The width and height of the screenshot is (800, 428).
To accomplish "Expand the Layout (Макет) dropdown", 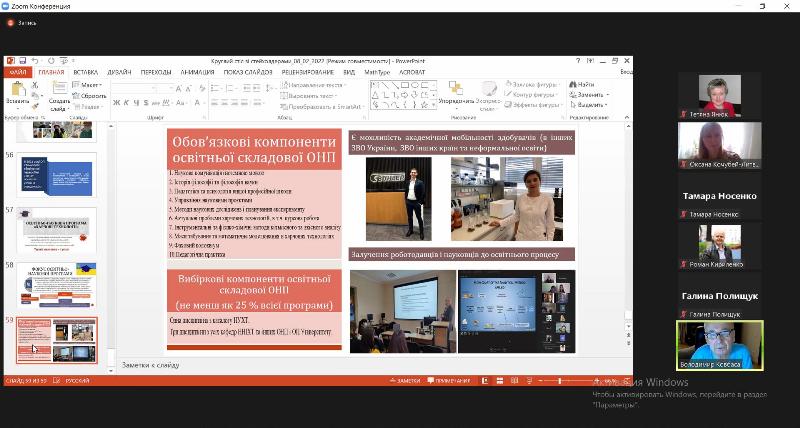I will [x=88, y=85].
